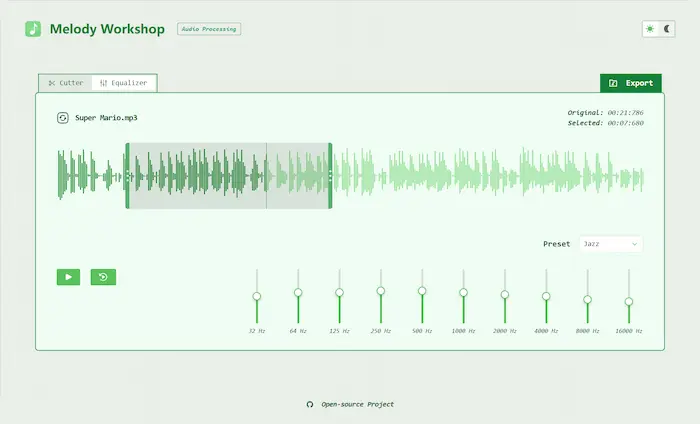The image size is (700, 424).
Task: Click the reset playback button
Action: click(x=103, y=277)
